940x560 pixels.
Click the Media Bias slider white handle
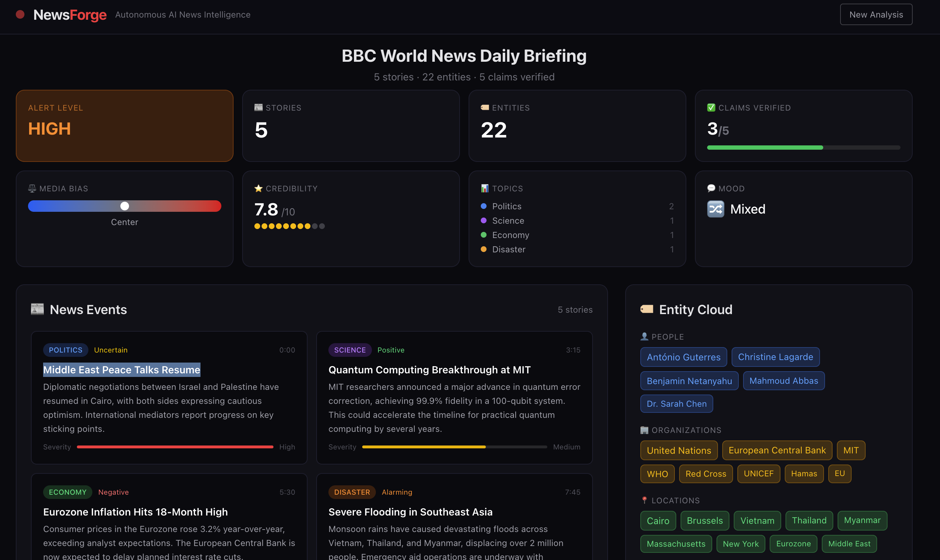(x=125, y=206)
